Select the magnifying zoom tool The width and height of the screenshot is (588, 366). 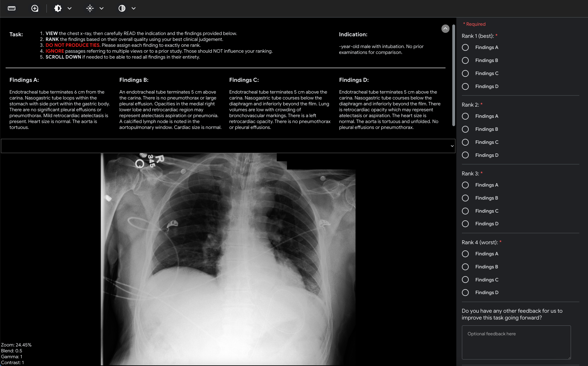pyautogui.click(x=34, y=8)
